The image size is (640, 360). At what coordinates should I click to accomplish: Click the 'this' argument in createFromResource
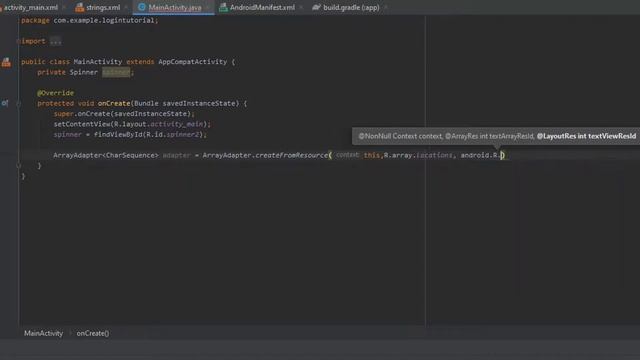(371, 156)
